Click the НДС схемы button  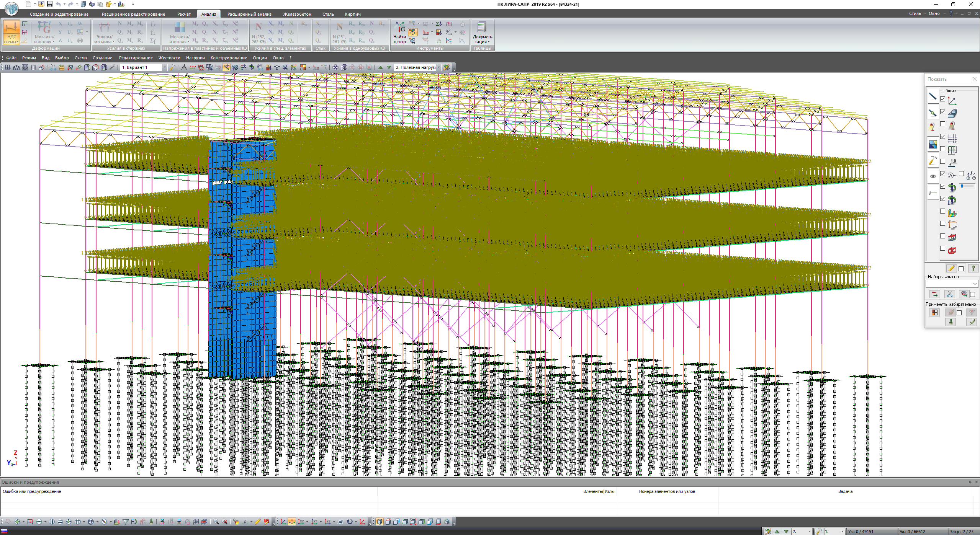tap(11, 32)
